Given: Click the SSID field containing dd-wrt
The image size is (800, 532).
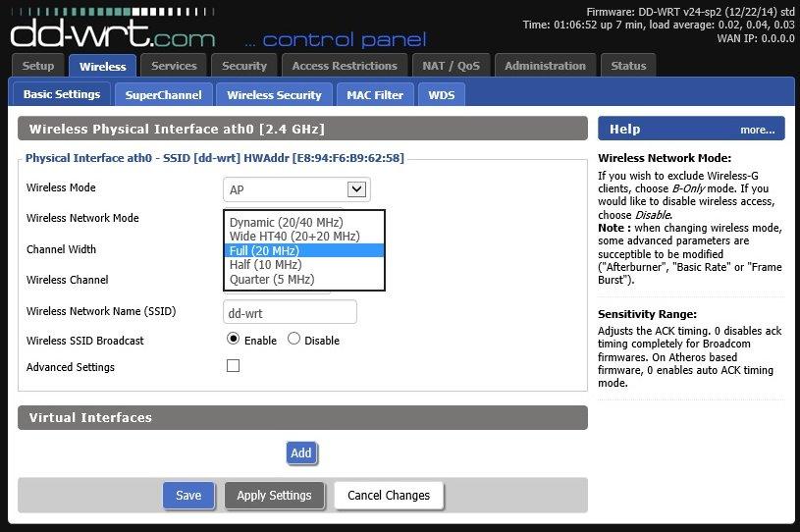Looking at the screenshot, I should coord(290,312).
